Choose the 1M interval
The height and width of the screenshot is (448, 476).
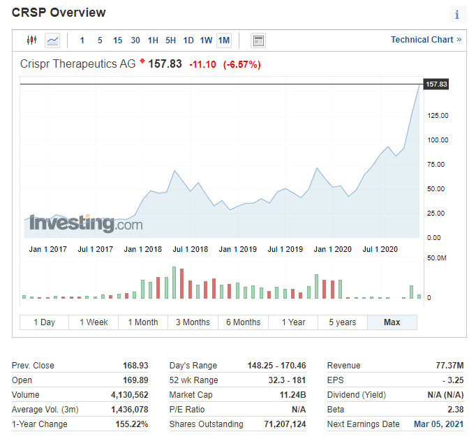[x=224, y=40]
